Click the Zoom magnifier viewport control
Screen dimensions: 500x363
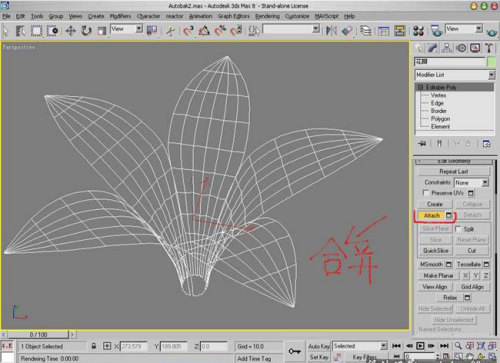pyautogui.click(x=458, y=346)
